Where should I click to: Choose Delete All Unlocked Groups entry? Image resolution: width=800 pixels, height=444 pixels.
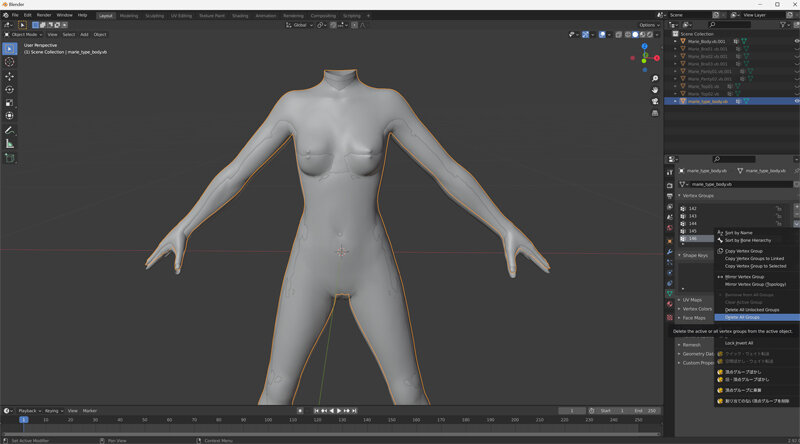point(757,310)
